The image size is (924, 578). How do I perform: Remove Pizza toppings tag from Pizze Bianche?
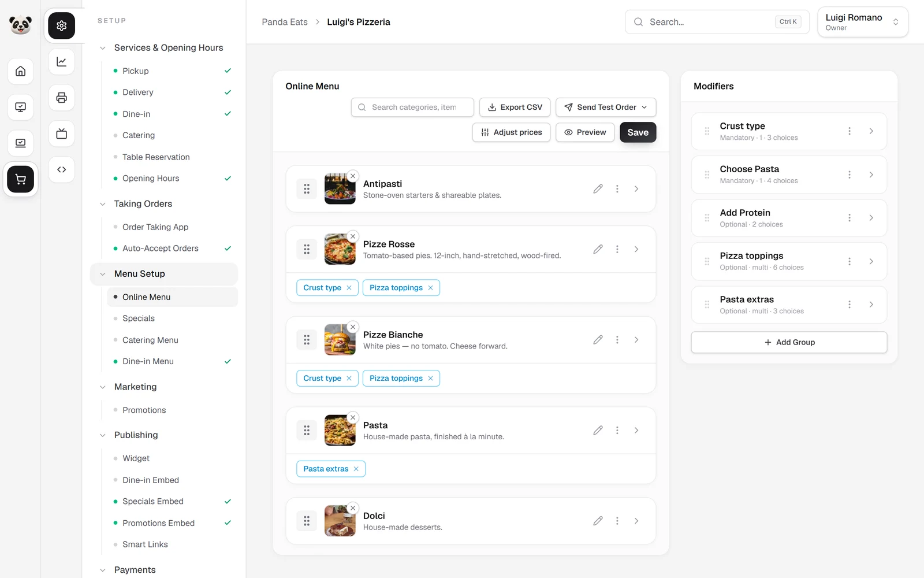click(x=430, y=379)
